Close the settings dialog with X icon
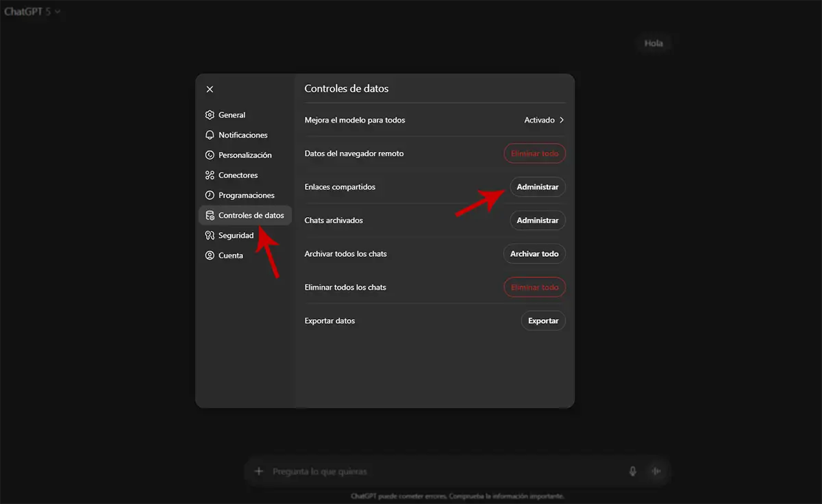 (x=210, y=89)
